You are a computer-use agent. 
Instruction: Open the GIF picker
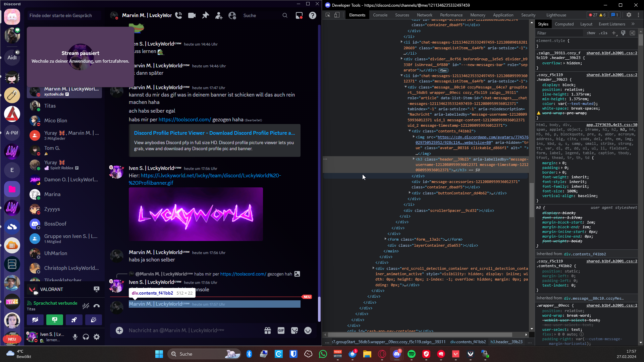[281, 330]
